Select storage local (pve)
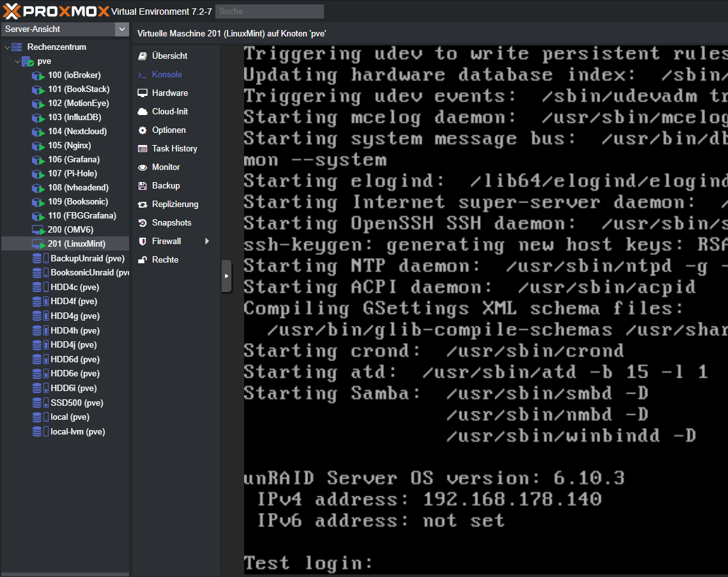 click(65, 417)
